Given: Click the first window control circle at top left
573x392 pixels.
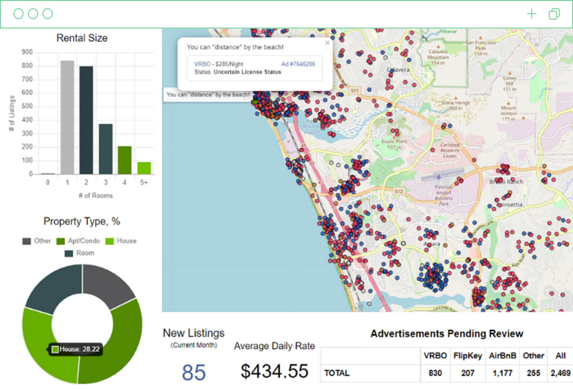Looking at the screenshot, I should (x=18, y=14).
